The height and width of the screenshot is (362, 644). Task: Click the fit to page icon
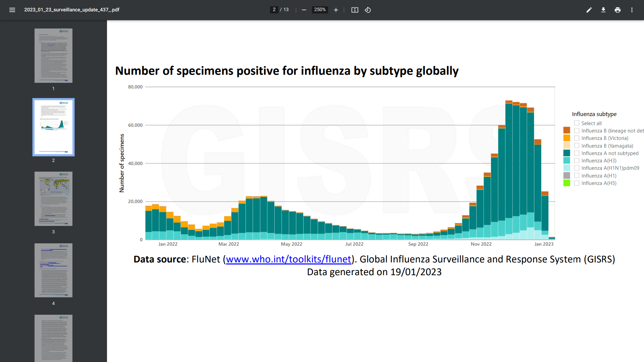click(x=355, y=10)
